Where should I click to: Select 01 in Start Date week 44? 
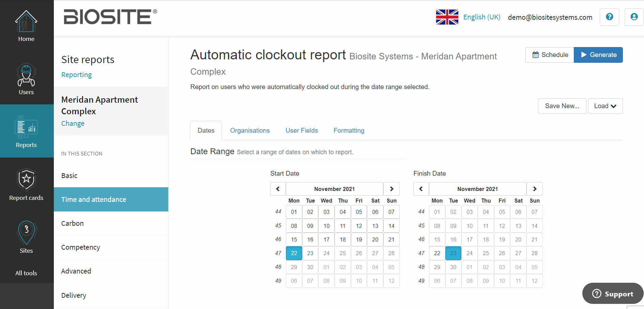pyautogui.click(x=294, y=212)
